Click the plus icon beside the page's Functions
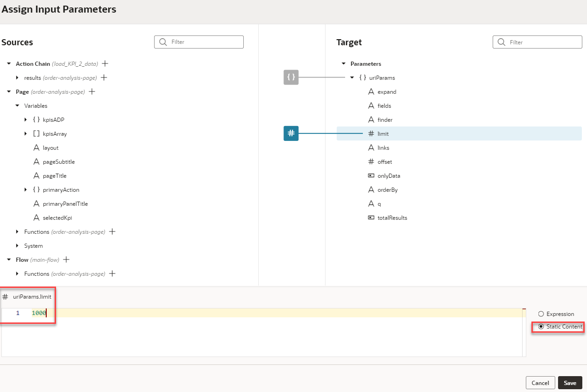587x392 pixels. tap(112, 231)
